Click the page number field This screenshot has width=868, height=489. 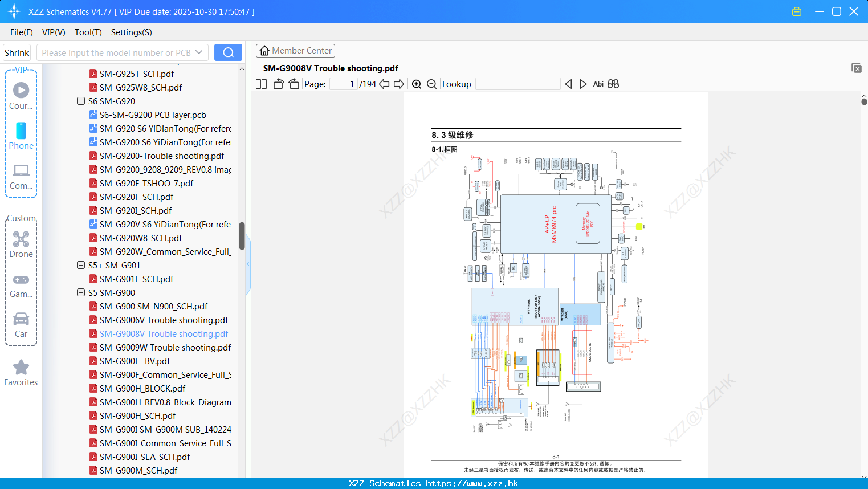pos(344,84)
